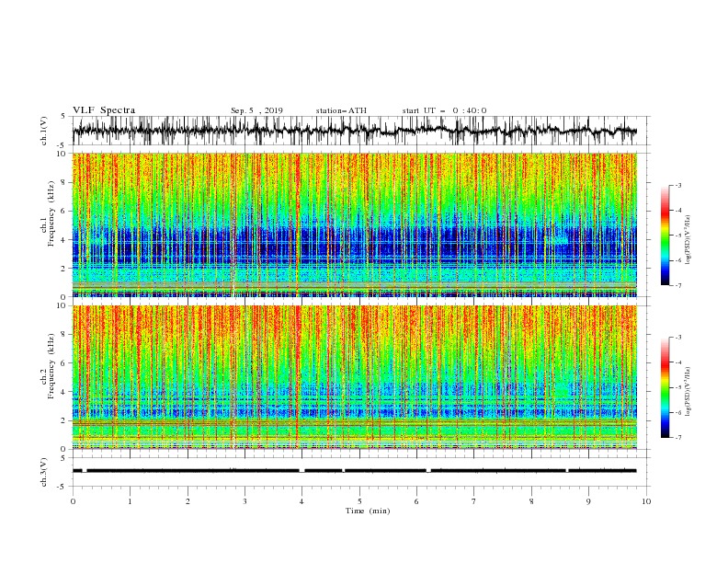Screen dimensions: 728x563
Task: Click the ch.1 waveform trace plot
Action: click(x=355, y=131)
